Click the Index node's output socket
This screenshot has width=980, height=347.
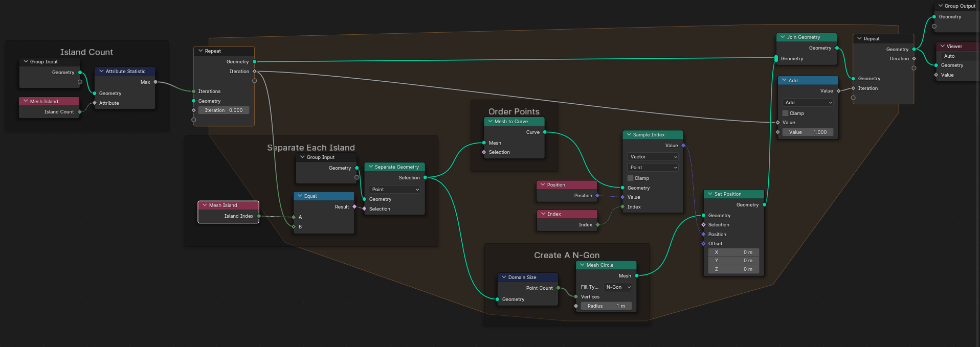tap(597, 224)
